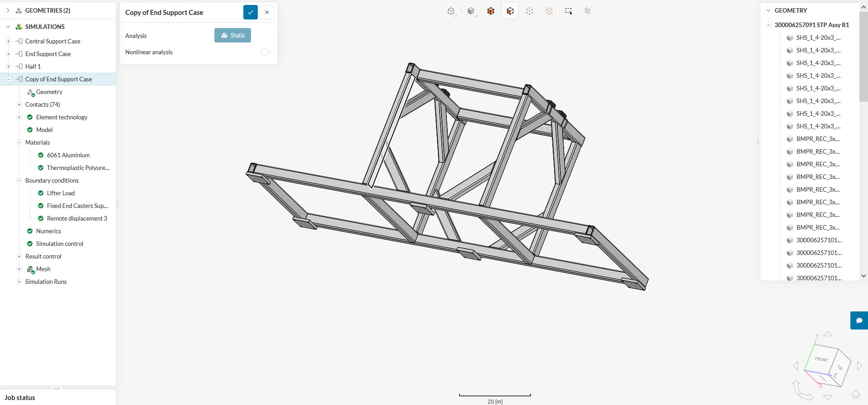
Task: Select the Geometry tree item
Action: point(49,92)
